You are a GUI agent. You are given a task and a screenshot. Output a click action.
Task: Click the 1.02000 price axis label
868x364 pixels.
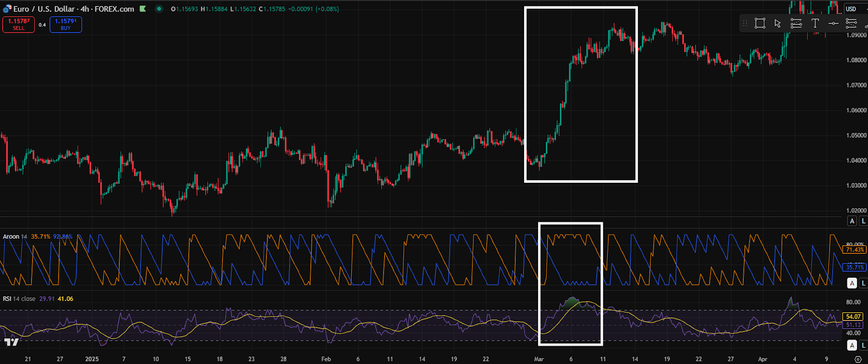point(856,210)
